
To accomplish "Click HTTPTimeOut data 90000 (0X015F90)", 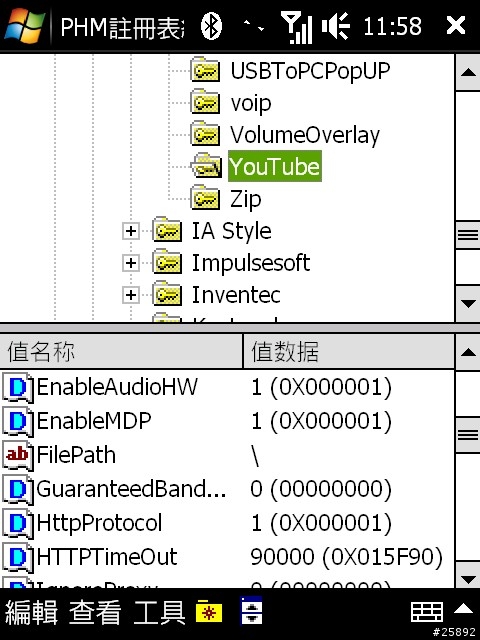I will point(347,557).
